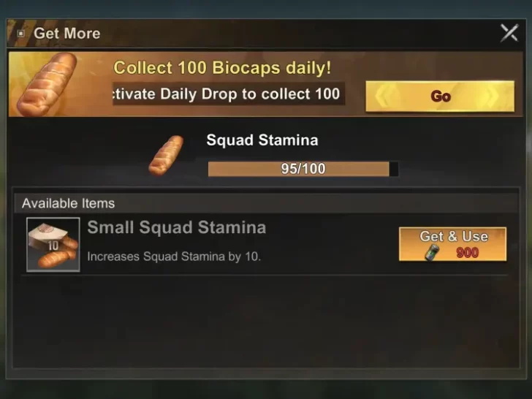Tap the Go button on the banner
Viewport: 532px width, 399px height.
[x=440, y=96]
